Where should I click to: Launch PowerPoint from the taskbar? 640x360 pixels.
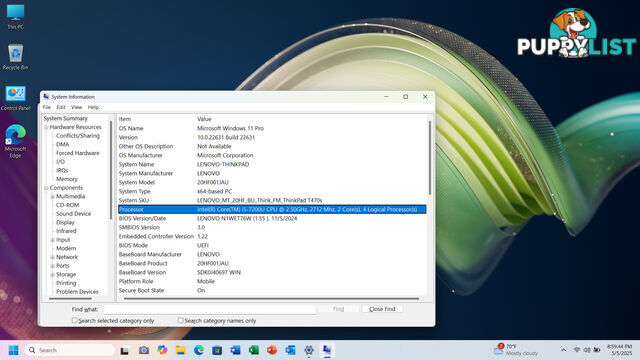pyautogui.click(x=272, y=350)
